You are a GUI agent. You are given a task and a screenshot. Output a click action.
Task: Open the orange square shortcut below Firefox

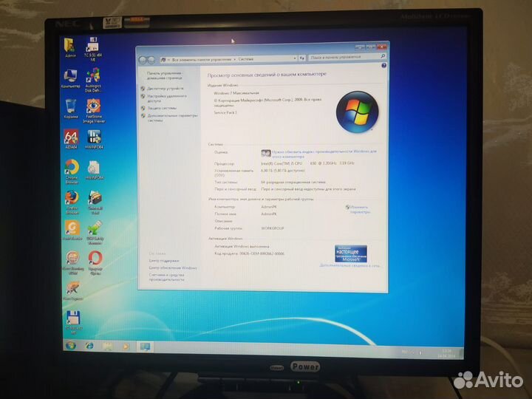click(x=72, y=231)
